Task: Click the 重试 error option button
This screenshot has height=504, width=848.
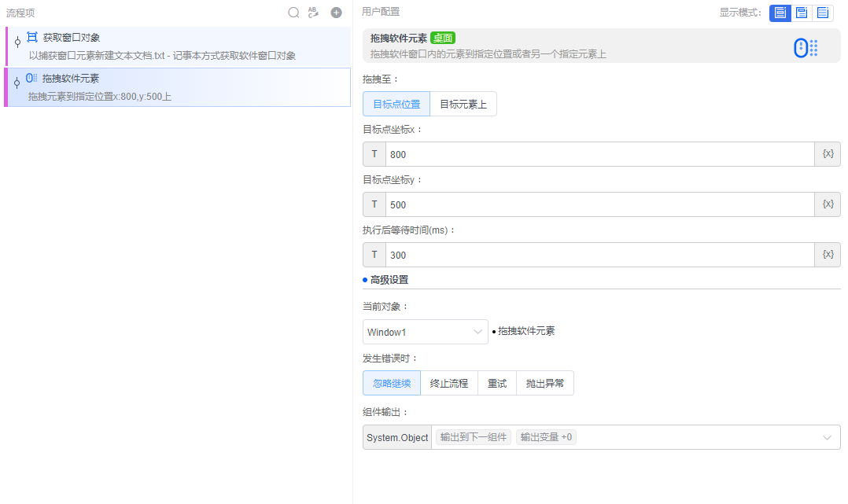Action: click(496, 383)
